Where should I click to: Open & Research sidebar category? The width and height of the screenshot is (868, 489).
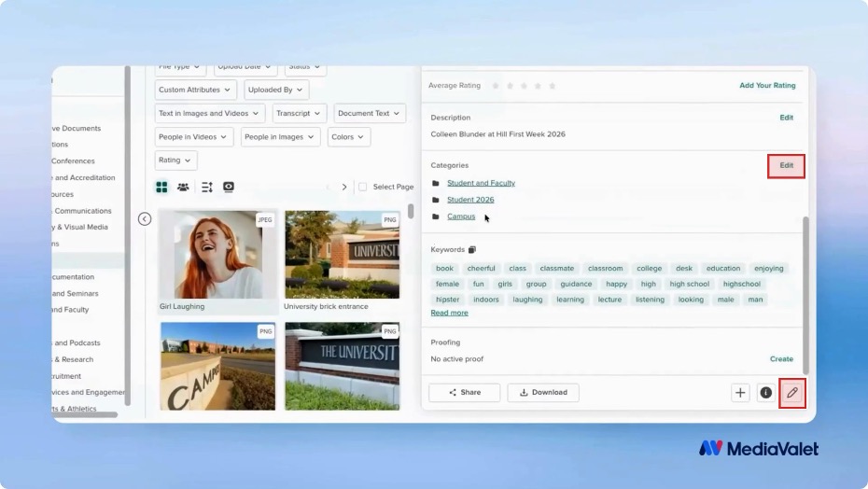(73, 359)
